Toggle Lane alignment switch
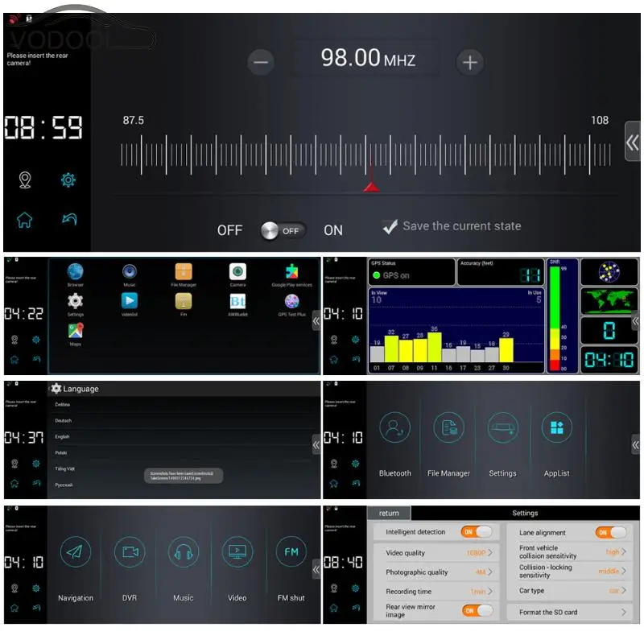The height and width of the screenshot is (644, 644). (611, 533)
